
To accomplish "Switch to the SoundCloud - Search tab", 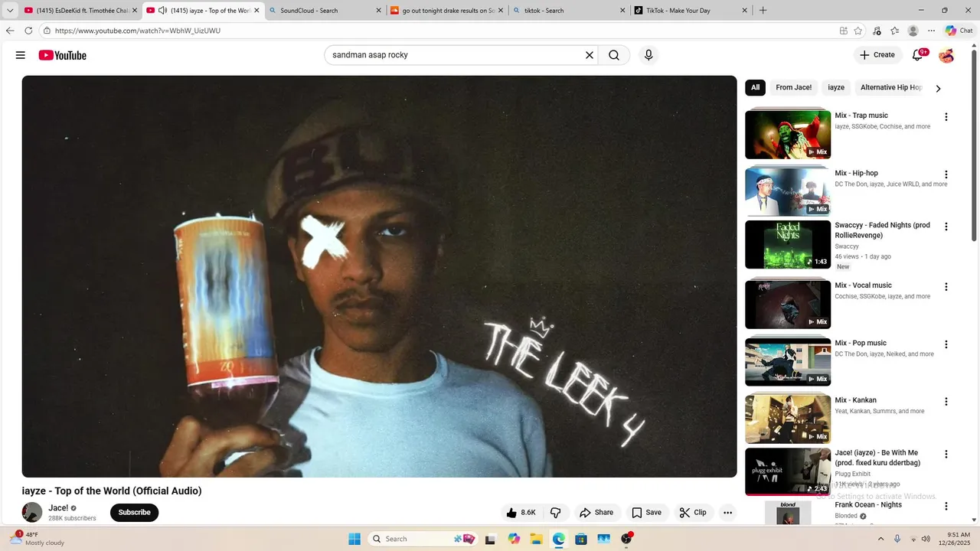I will tap(325, 11).
